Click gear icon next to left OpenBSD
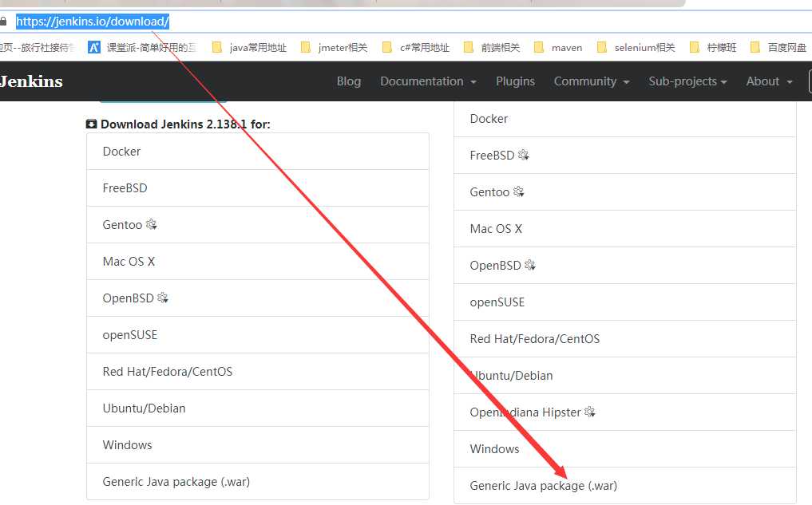 [x=163, y=298]
